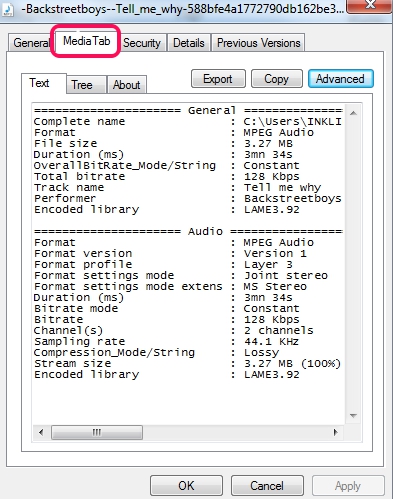Click the 'Sampling rate' 44.1 KHz line
This screenshot has width=393, height=499.
click(166, 341)
